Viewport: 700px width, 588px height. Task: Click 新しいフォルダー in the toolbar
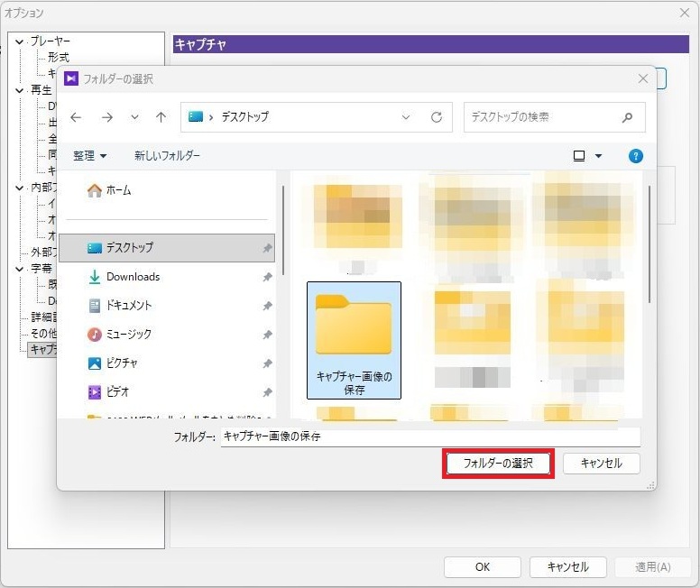click(x=167, y=156)
